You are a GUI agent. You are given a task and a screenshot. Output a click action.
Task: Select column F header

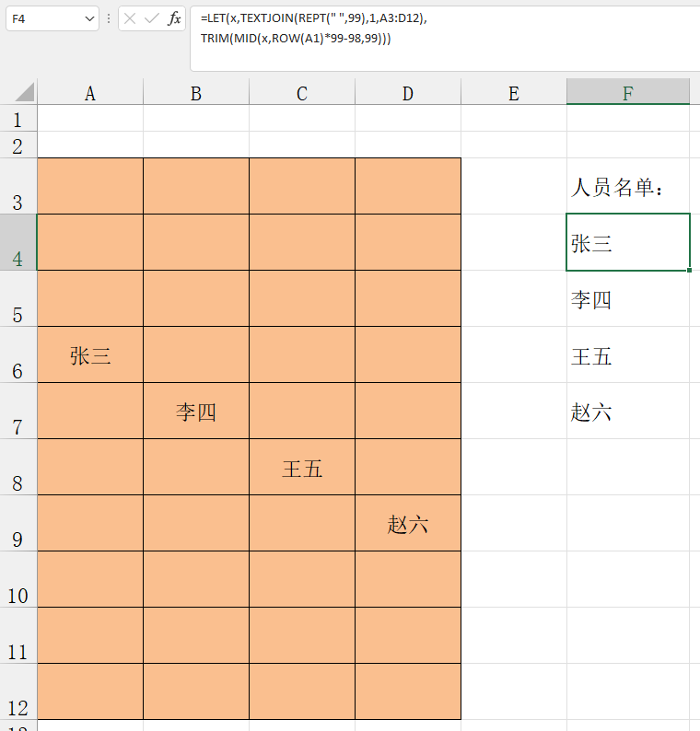point(628,92)
